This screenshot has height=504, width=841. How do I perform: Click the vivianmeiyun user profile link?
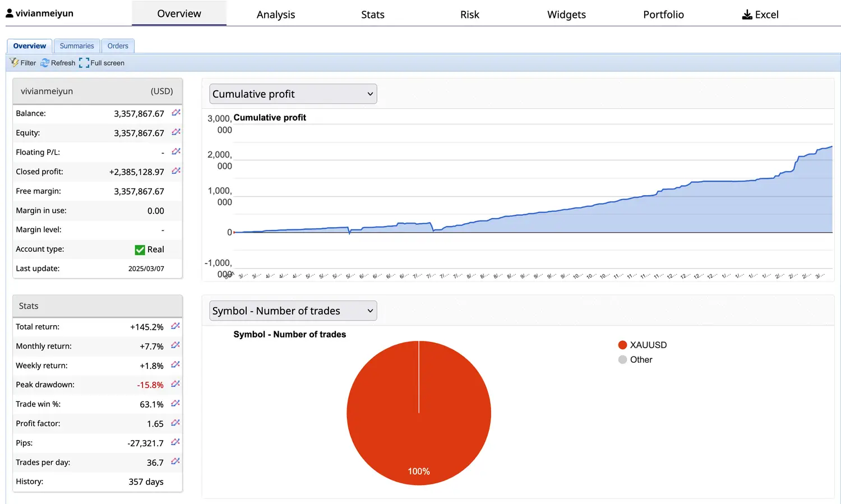(39, 13)
